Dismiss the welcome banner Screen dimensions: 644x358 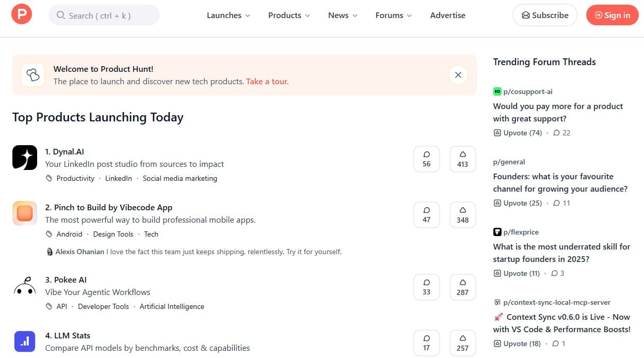(x=458, y=74)
